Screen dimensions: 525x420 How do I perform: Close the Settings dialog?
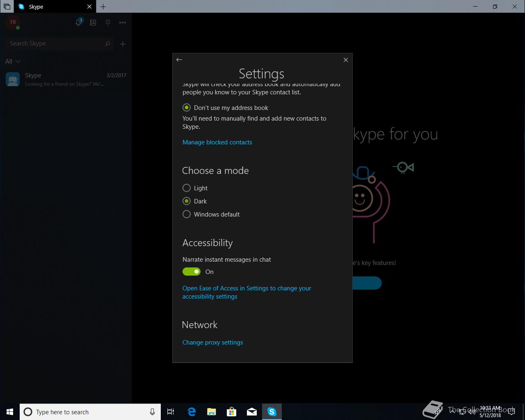click(346, 60)
